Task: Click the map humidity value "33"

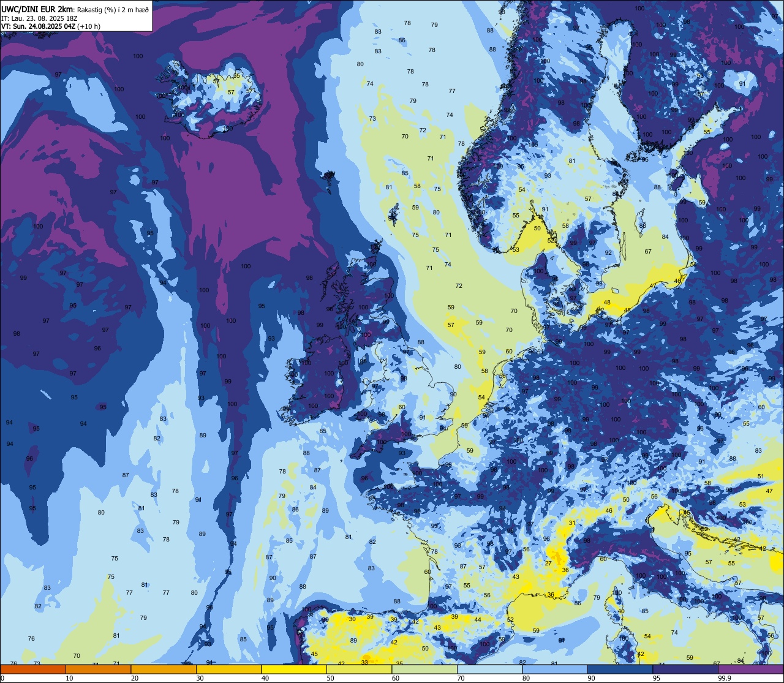Action: coord(365,662)
